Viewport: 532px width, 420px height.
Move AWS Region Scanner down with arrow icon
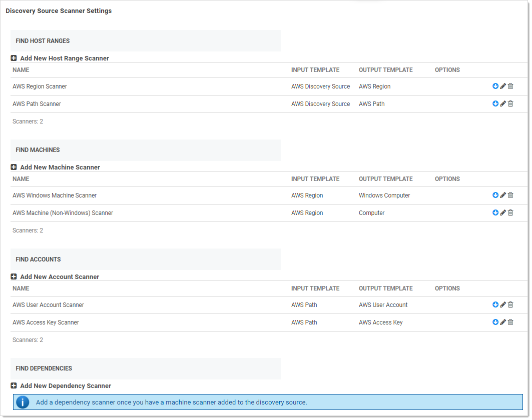[x=495, y=86]
